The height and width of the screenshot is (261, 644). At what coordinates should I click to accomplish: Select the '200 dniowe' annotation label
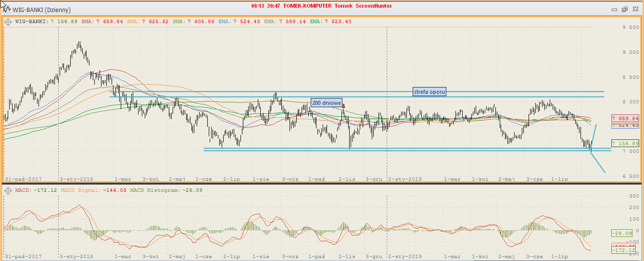[x=327, y=103]
